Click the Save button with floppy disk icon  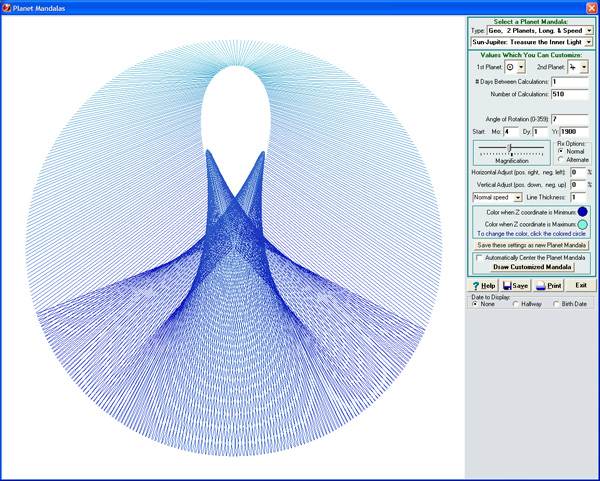pos(516,285)
